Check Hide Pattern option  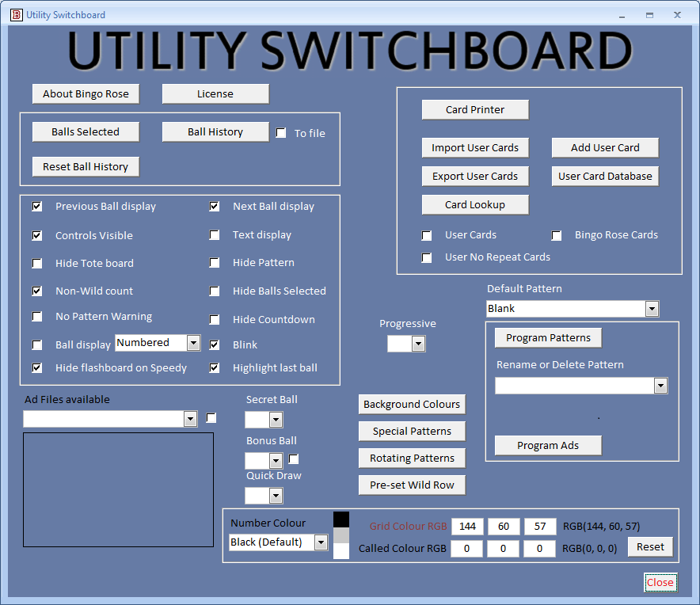click(x=215, y=263)
